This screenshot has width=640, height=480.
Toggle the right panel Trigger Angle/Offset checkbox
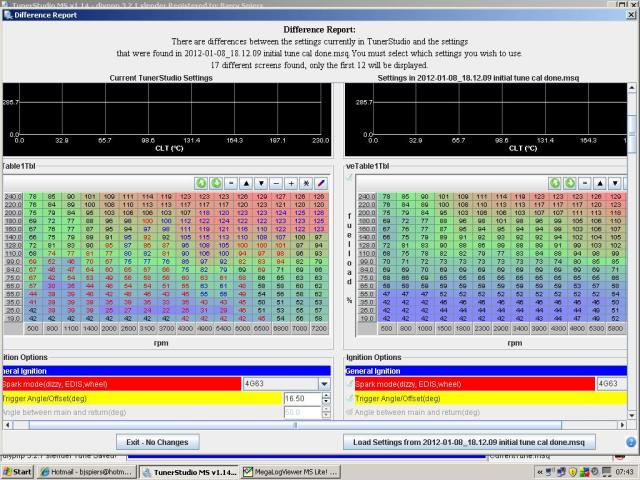[349, 398]
